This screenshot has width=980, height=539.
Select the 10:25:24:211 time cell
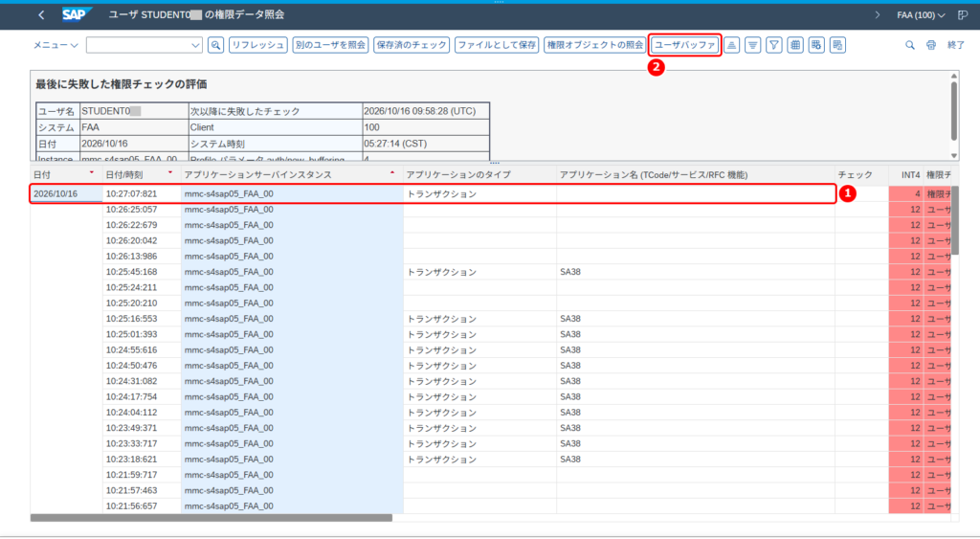[142, 287]
